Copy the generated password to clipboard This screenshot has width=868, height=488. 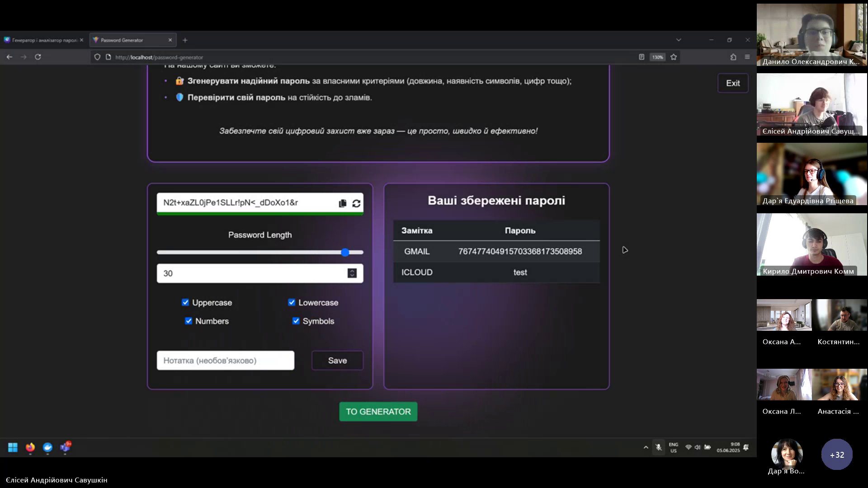click(342, 203)
